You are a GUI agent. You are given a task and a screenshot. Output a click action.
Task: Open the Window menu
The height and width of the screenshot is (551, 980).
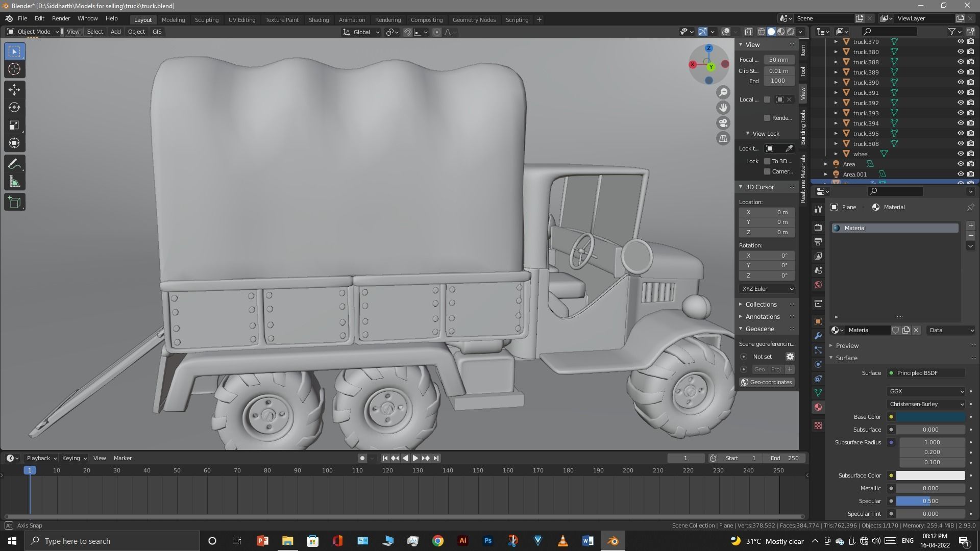click(87, 18)
